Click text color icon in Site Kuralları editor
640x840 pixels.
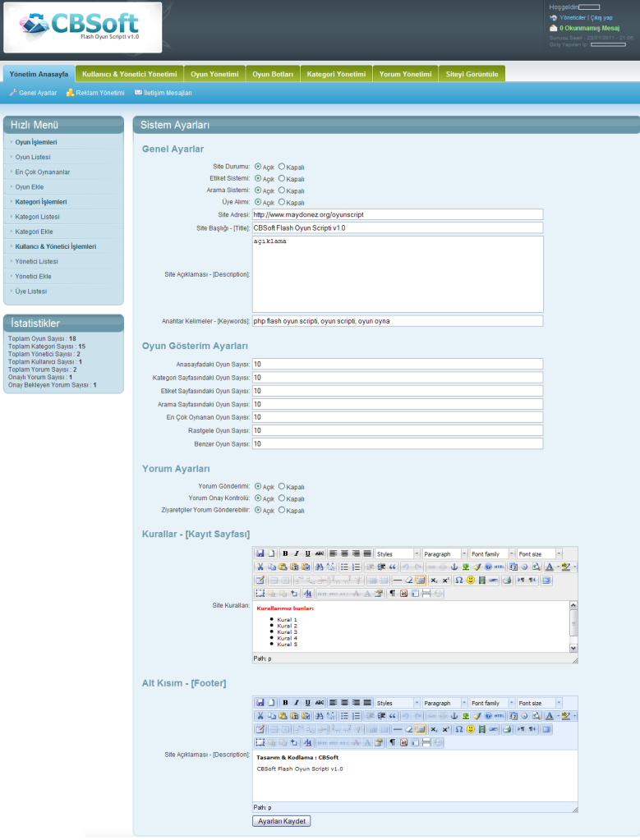pos(550,567)
